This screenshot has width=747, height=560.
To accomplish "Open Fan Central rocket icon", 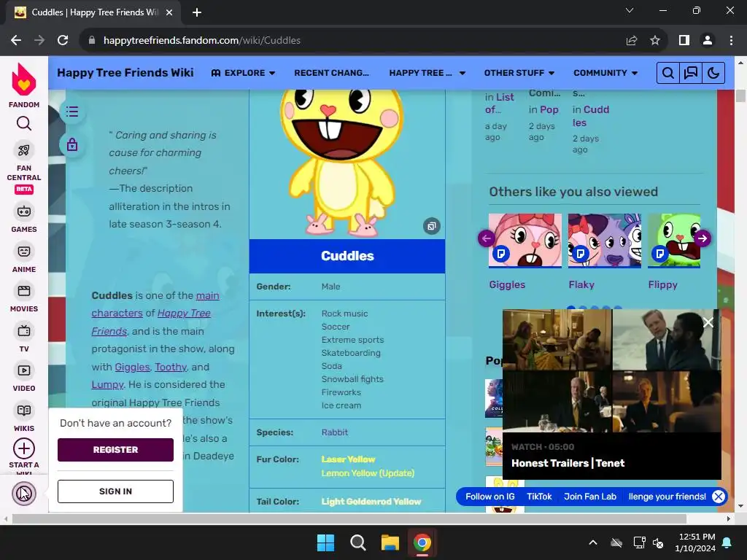I will click(x=24, y=150).
